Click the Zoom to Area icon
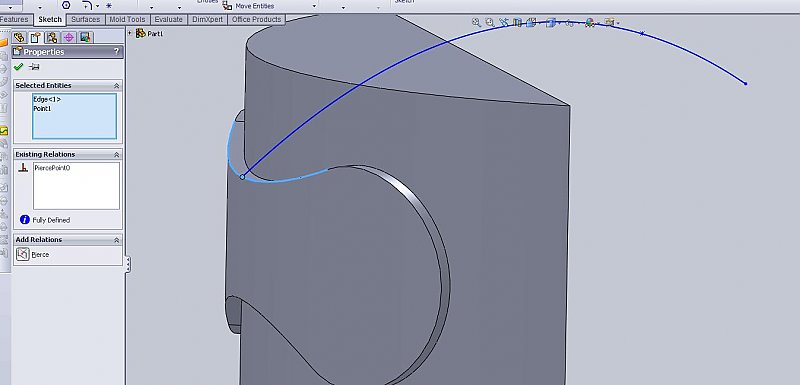This screenshot has height=385, width=800. (x=490, y=22)
